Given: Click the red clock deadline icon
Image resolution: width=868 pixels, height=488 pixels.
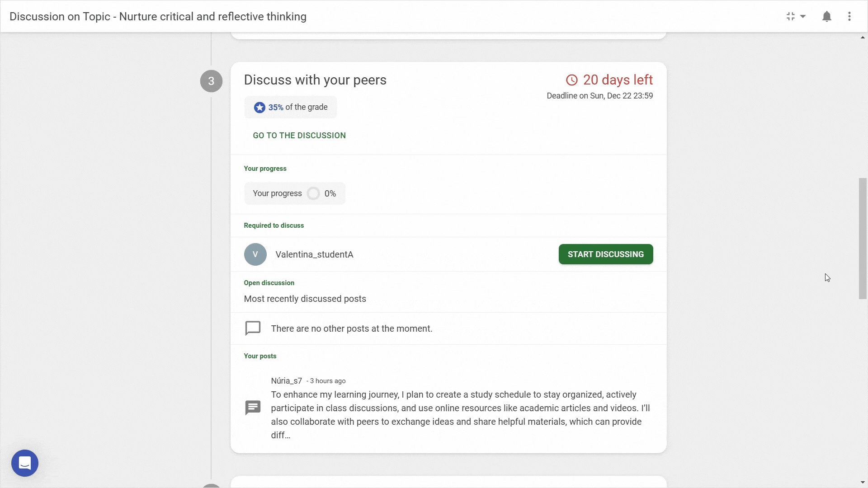Looking at the screenshot, I should (x=571, y=80).
